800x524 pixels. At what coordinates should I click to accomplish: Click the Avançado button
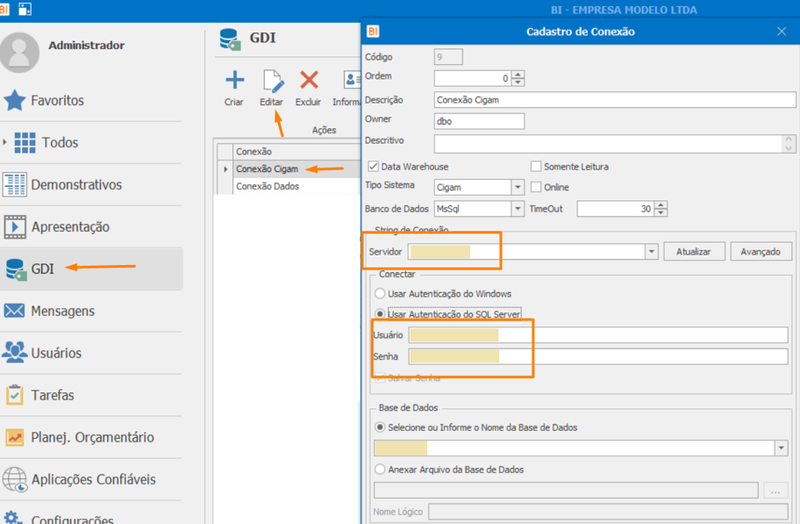[x=761, y=252]
